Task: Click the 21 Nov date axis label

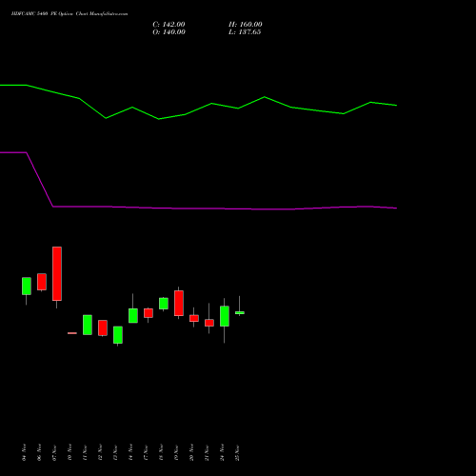Action: click(208, 452)
